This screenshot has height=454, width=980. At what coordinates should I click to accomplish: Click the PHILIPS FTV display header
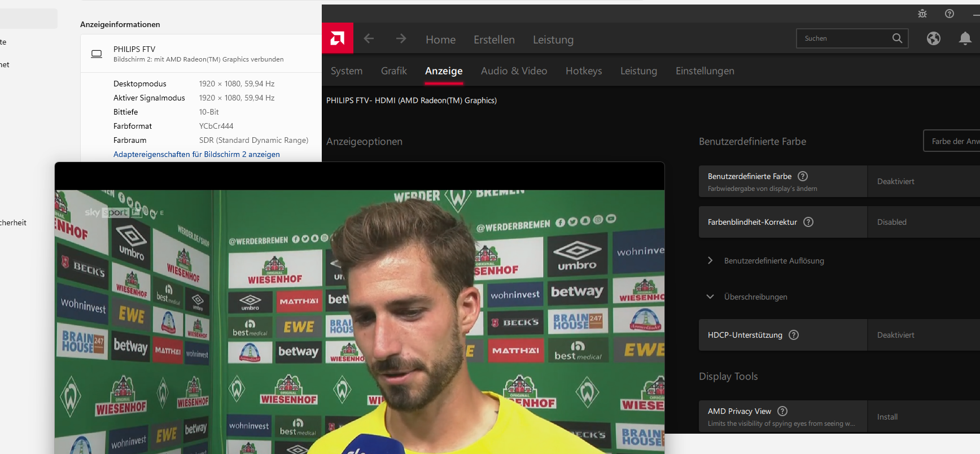click(x=201, y=54)
